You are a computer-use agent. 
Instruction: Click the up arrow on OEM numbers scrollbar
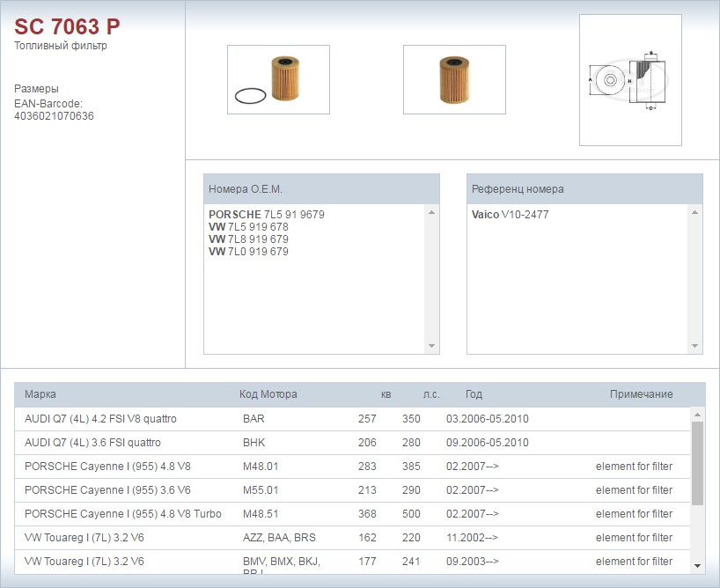click(x=431, y=211)
